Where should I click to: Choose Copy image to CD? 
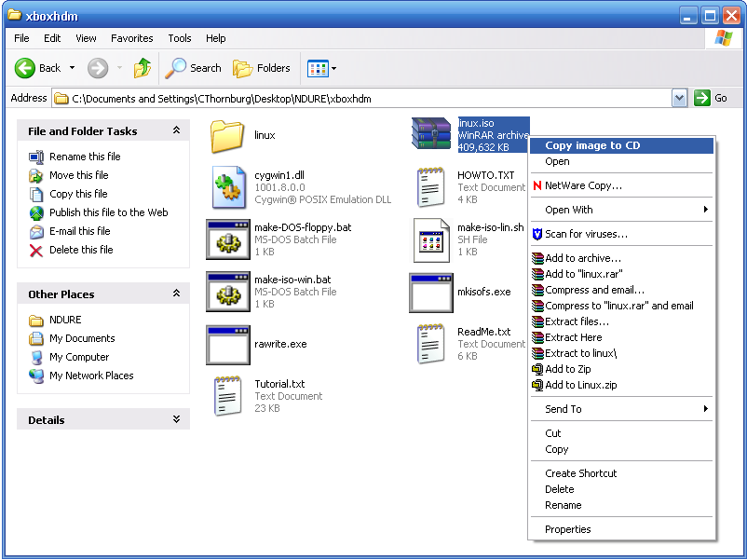point(592,145)
